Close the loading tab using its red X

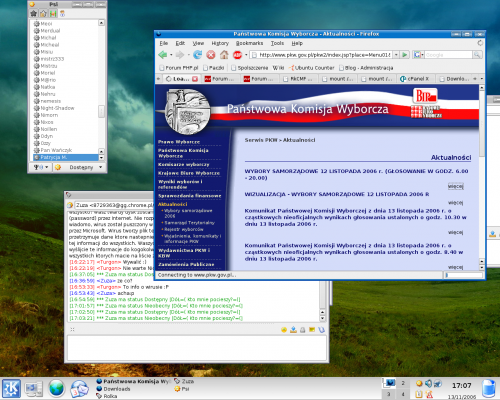[x=195, y=79]
